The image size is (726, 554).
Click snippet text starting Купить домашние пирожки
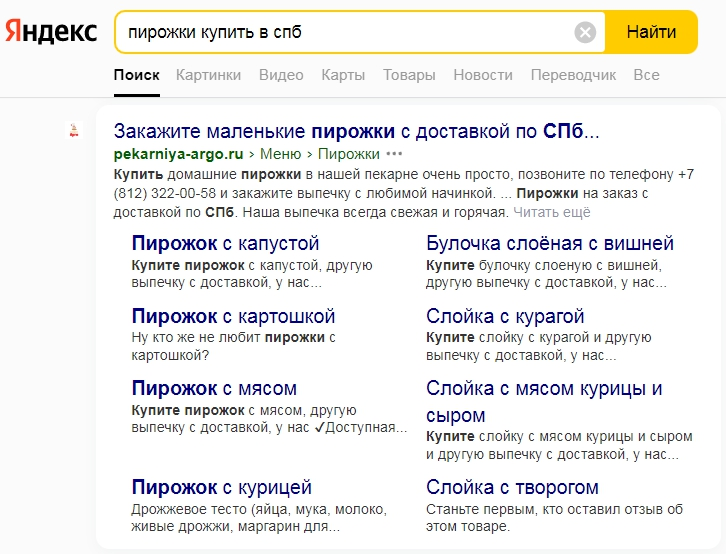point(404,193)
